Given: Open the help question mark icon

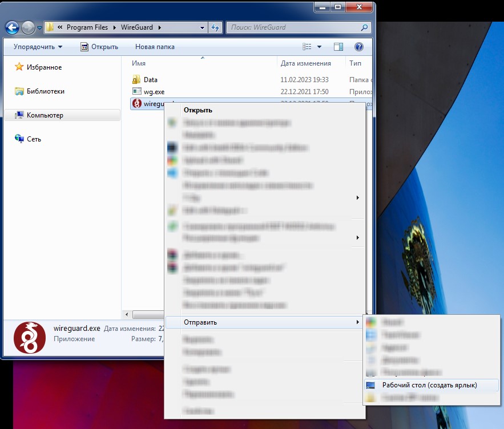Looking at the screenshot, I should [x=359, y=47].
